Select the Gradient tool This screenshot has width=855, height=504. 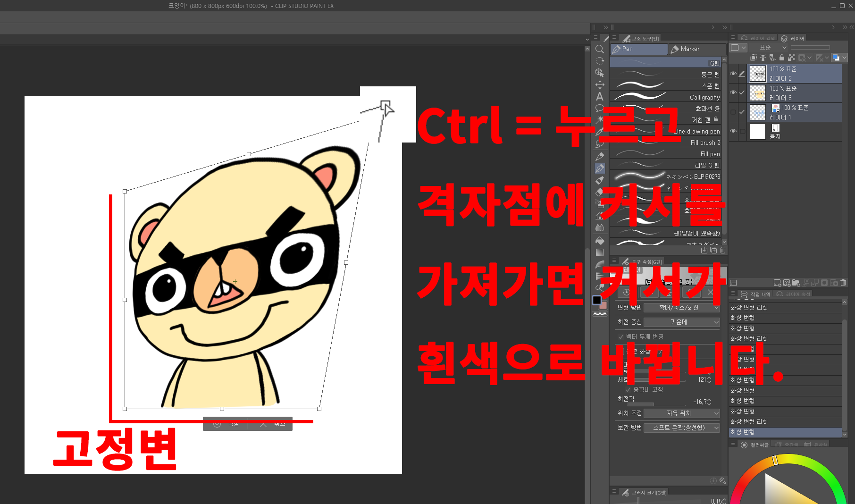600,252
